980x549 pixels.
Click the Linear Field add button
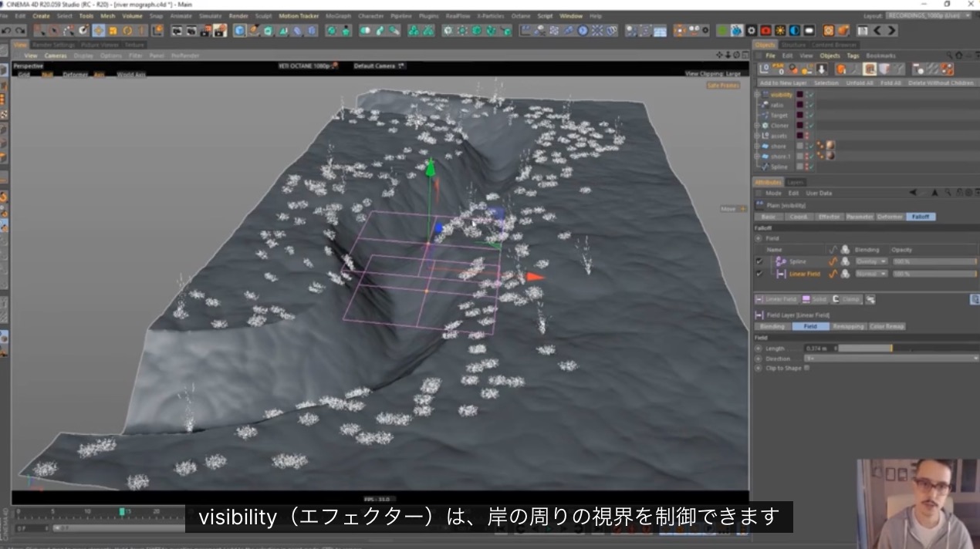(x=776, y=299)
